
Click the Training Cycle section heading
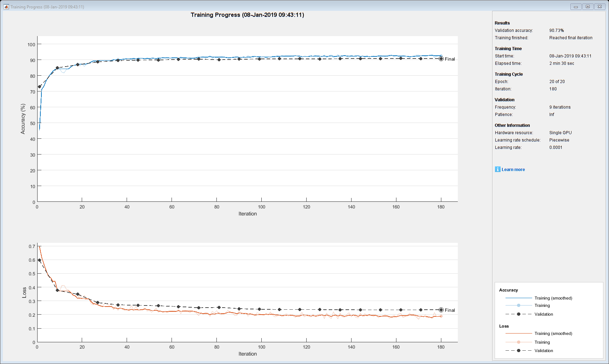pos(509,74)
